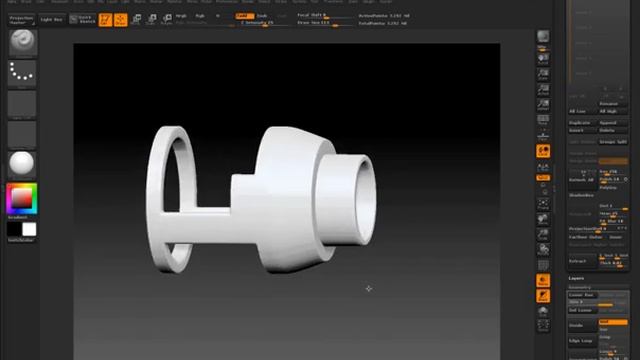Toggle the orange Edit mode button
This screenshot has height=360, width=640.
coord(105,20)
